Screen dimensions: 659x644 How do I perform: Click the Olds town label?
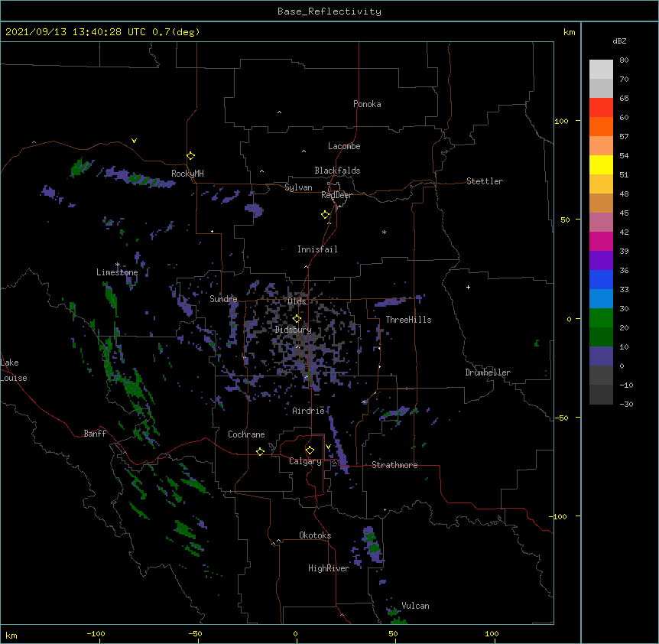tap(297, 301)
